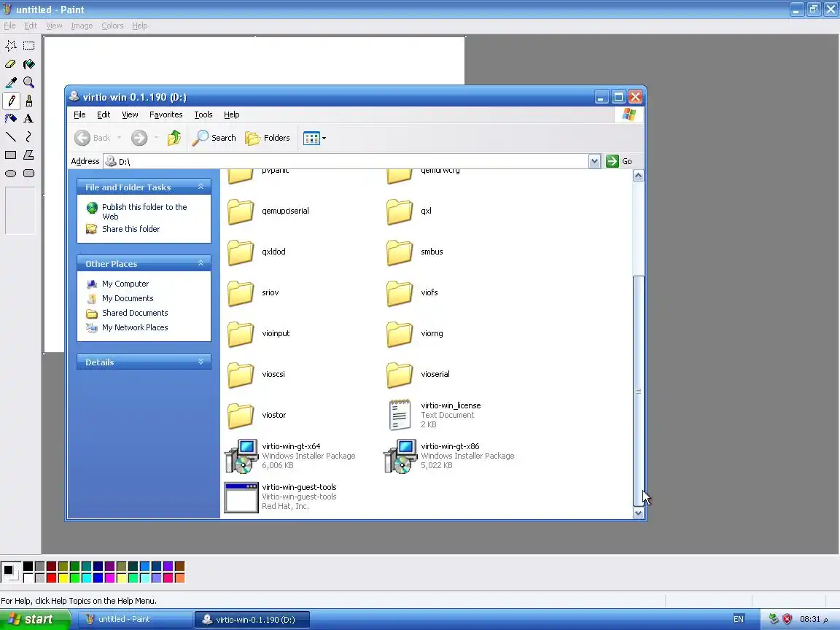Viewport: 840px width, 630px height.
Task: Open Search in the Explorer toolbar
Action: pyautogui.click(x=214, y=138)
